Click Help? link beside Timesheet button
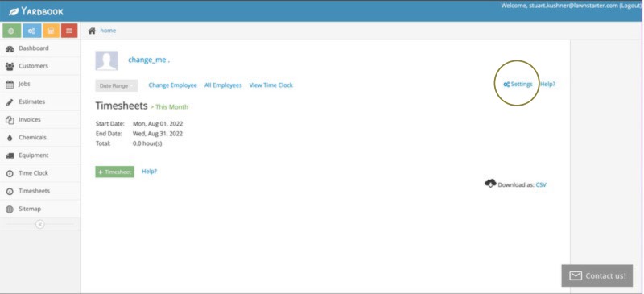 pyautogui.click(x=149, y=171)
